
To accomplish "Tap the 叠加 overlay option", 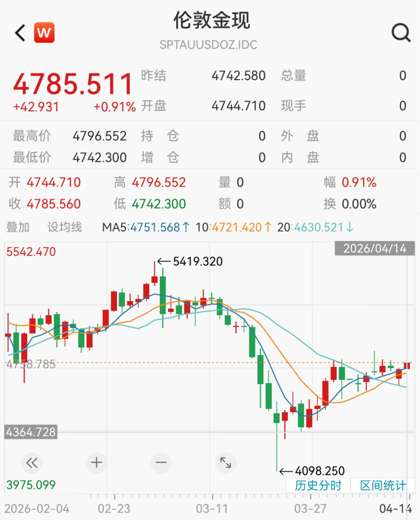I will click(x=18, y=227).
